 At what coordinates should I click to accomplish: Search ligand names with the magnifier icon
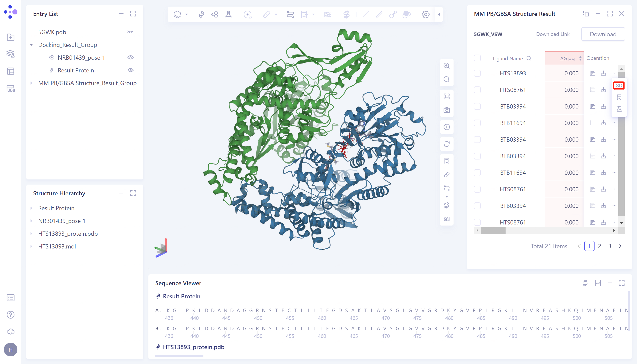coord(529,58)
